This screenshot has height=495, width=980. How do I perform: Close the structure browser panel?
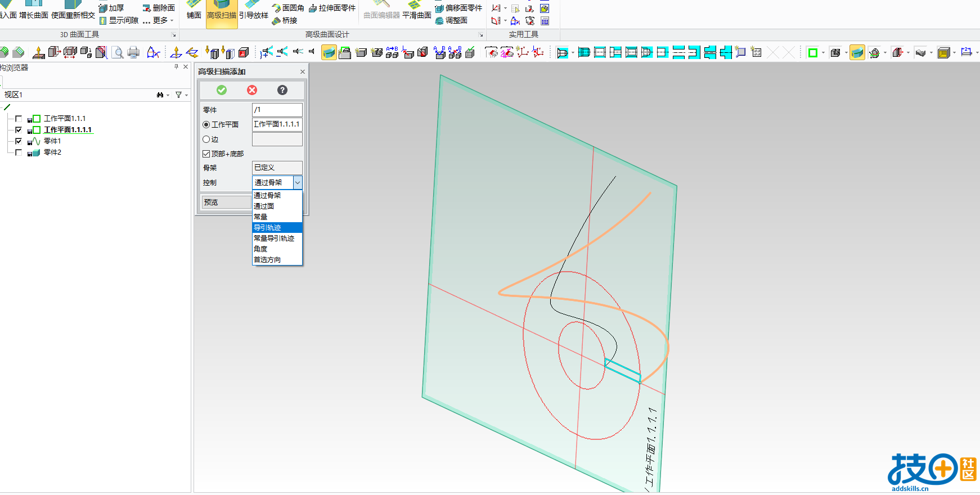186,66
